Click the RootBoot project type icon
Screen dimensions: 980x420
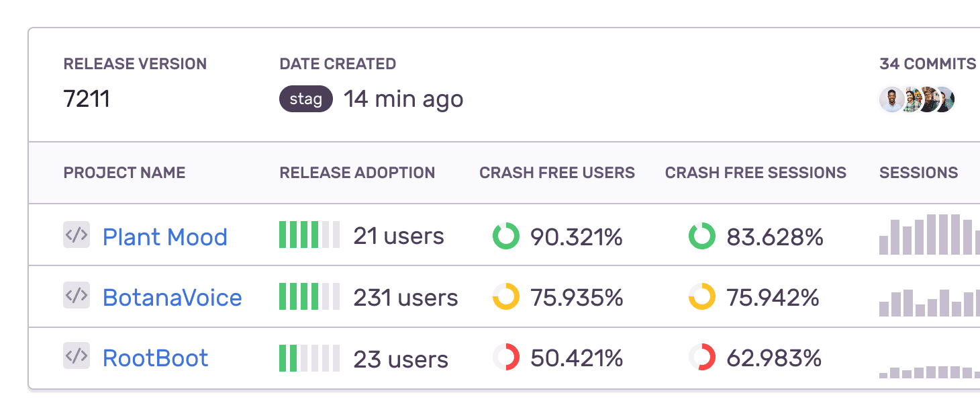click(x=77, y=358)
